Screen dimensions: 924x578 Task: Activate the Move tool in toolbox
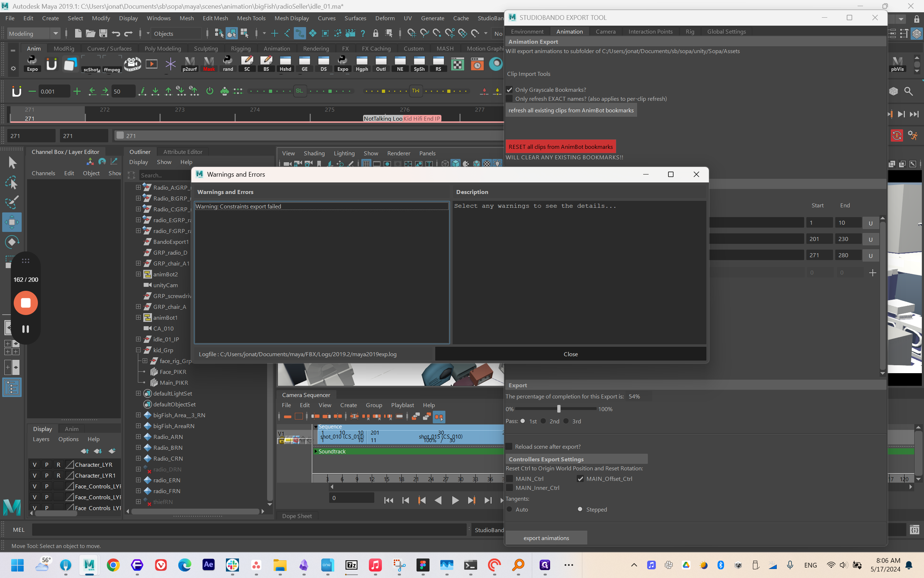click(12, 222)
